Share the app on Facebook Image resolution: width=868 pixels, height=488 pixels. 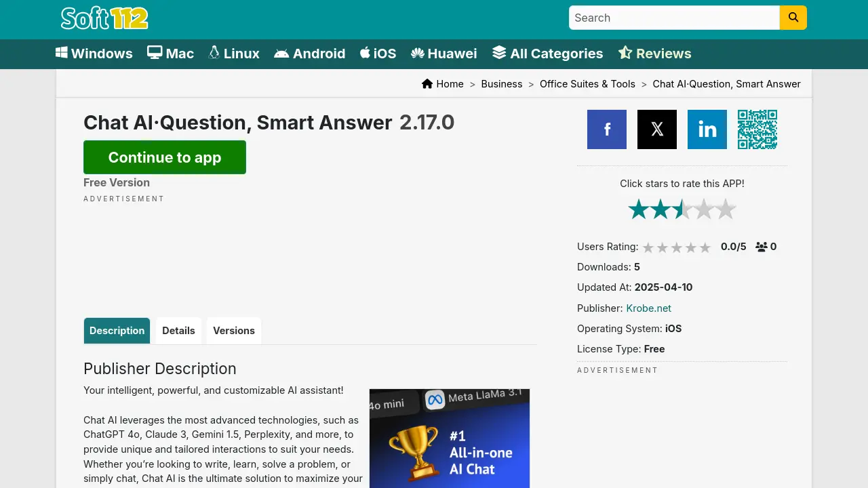607,129
